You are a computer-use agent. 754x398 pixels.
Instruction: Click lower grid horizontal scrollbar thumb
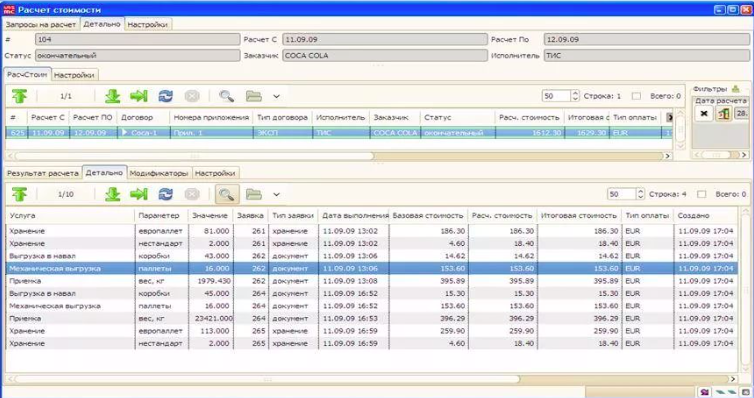coord(267,379)
